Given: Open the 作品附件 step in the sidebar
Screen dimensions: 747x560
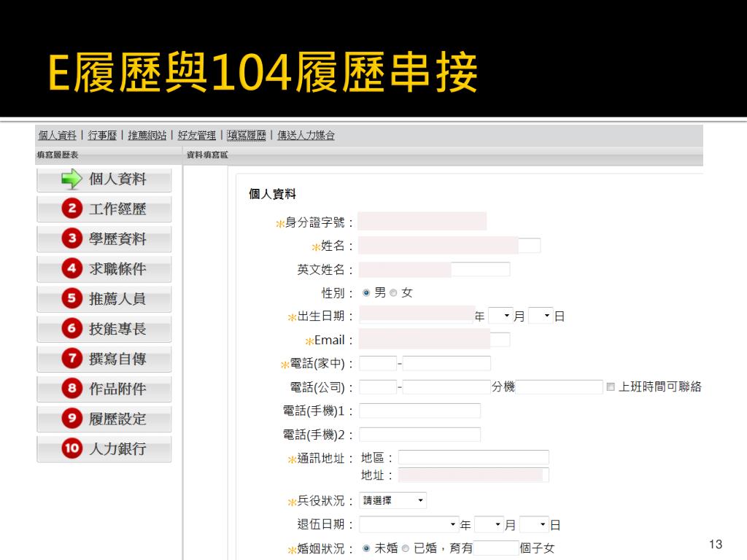Looking at the screenshot, I should click(x=104, y=389).
